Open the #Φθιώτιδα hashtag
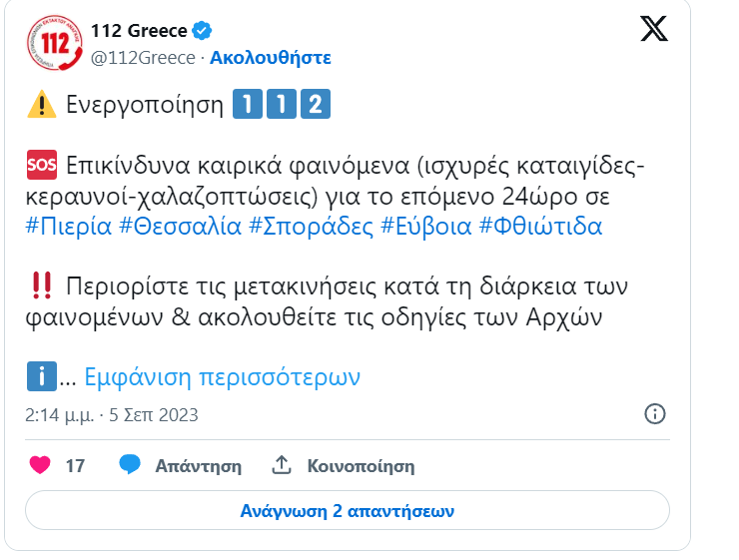This screenshot has height=560, width=739. coord(540,226)
